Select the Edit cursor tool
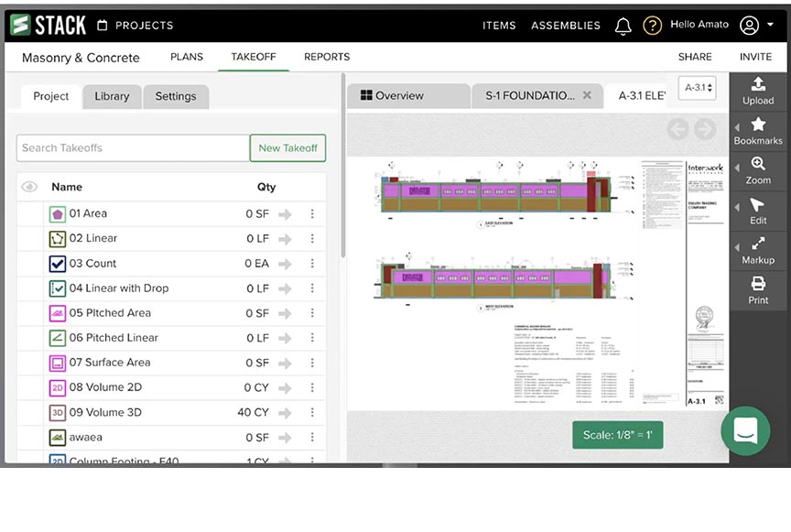791x532 pixels. pyautogui.click(x=758, y=211)
